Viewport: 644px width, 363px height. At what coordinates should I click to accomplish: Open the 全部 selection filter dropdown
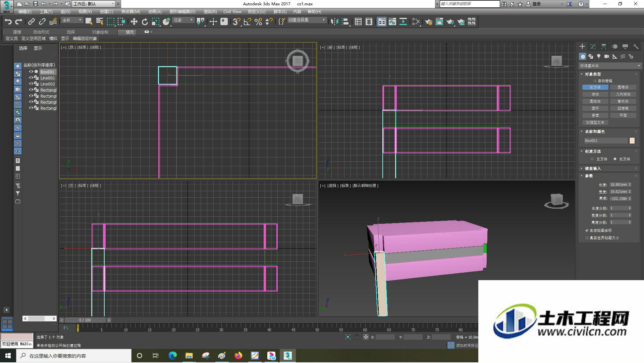click(x=72, y=20)
